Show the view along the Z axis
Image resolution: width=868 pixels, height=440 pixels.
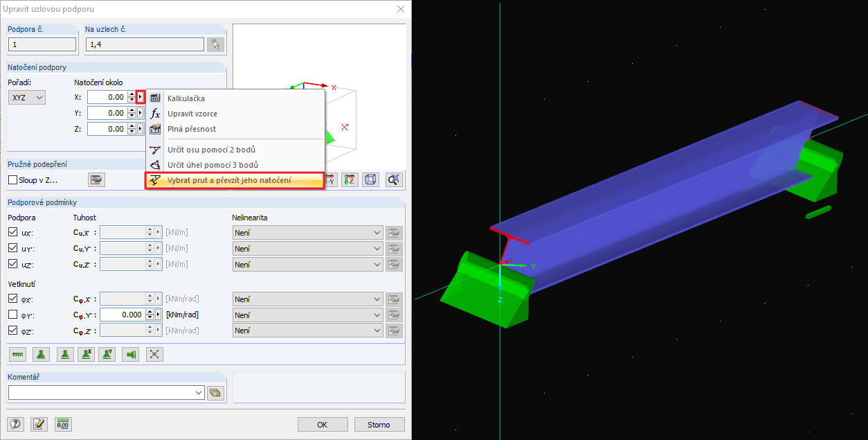click(350, 180)
